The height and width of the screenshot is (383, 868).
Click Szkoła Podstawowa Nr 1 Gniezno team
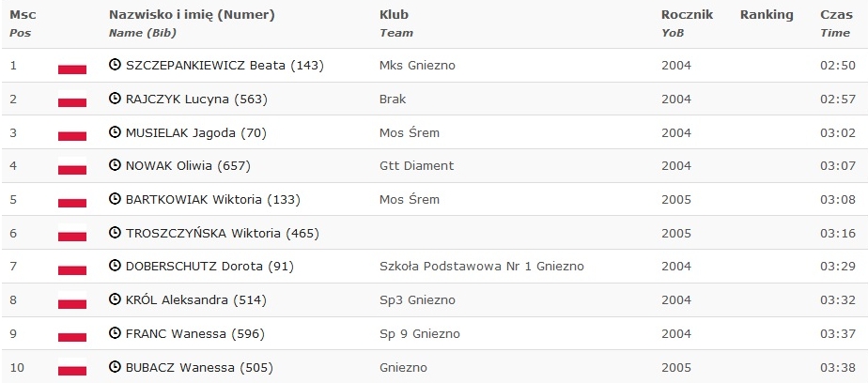[482, 267]
